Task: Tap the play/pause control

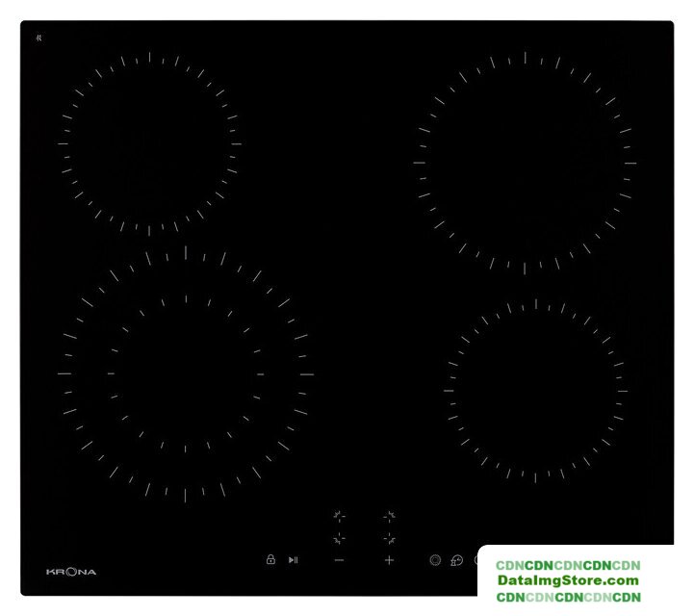Action: 294,559
